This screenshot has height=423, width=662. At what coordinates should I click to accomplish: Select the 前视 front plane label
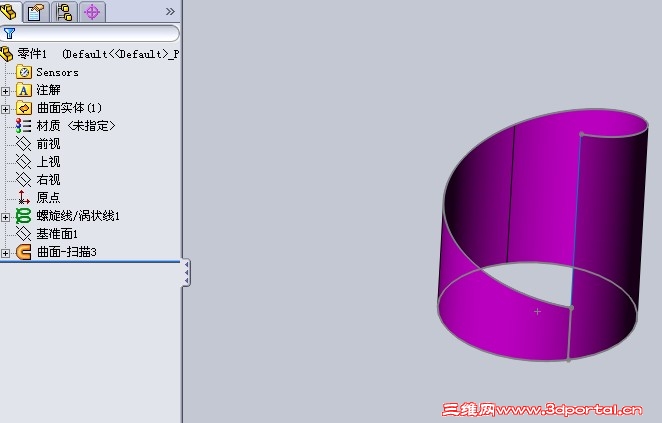48,144
